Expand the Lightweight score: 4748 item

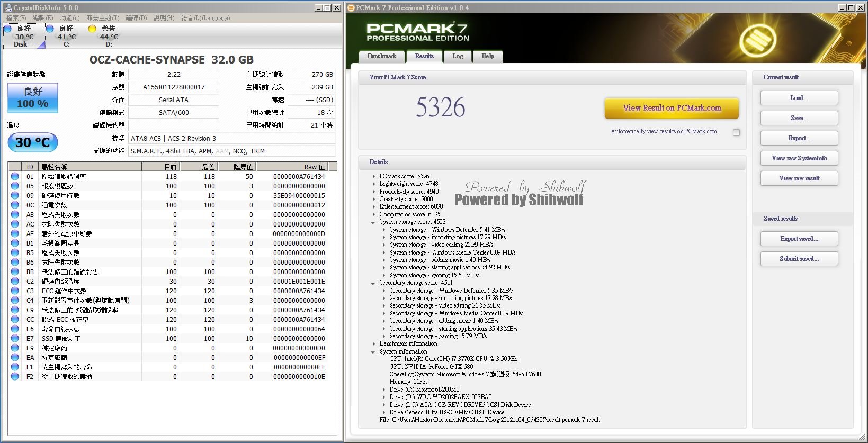pyautogui.click(x=374, y=184)
